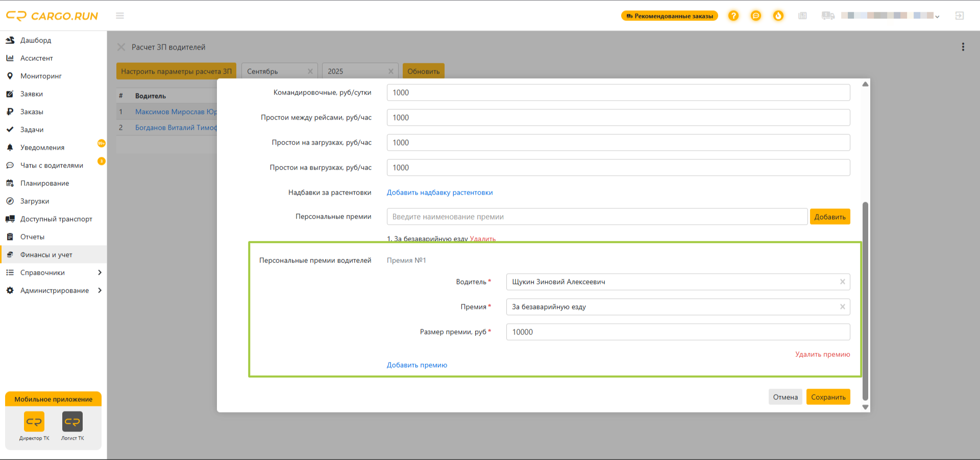Click the Отмена button
The height and width of the screenshot is (460, 980).
785,397
